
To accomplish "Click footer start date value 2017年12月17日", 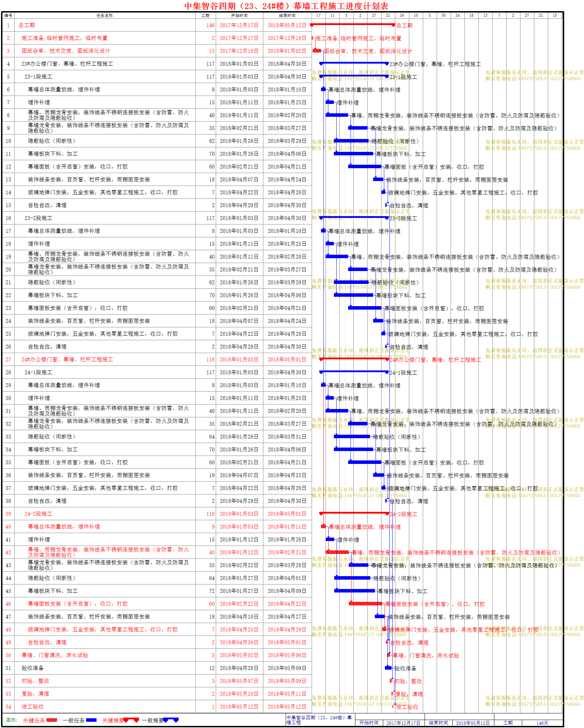I will pyautogui.click(x=403, y=723).
